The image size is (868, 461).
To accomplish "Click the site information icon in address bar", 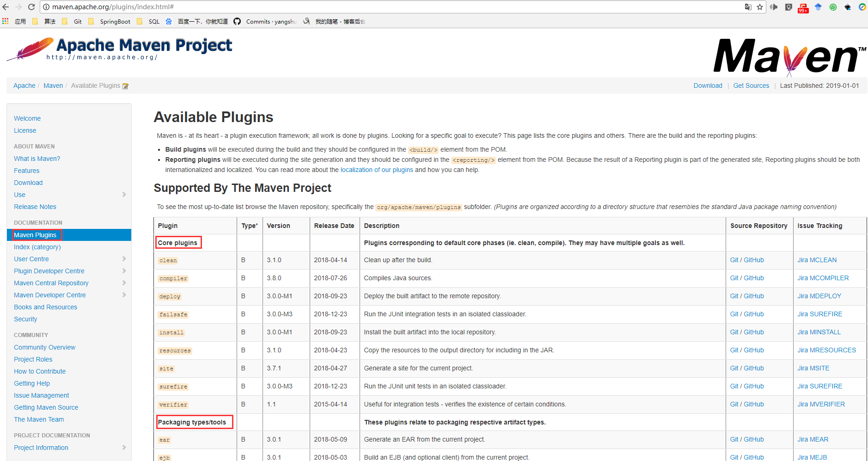I will click(x=46, y=7).
